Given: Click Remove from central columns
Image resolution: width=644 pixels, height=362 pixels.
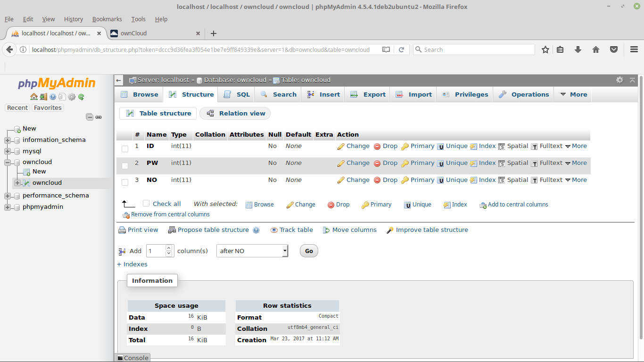Looking at the screenshot, I should [166, 214].
